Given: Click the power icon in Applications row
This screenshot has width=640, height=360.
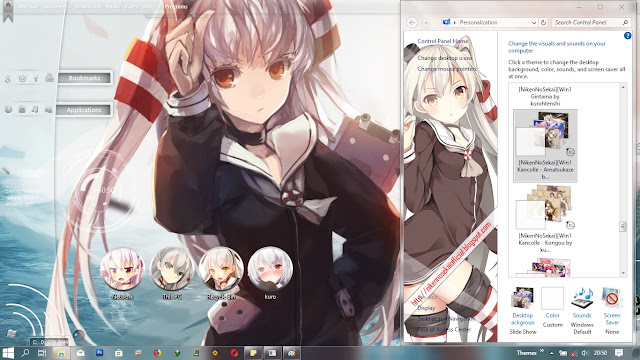Looking at the screenshot, I should [x=8, y=109].
